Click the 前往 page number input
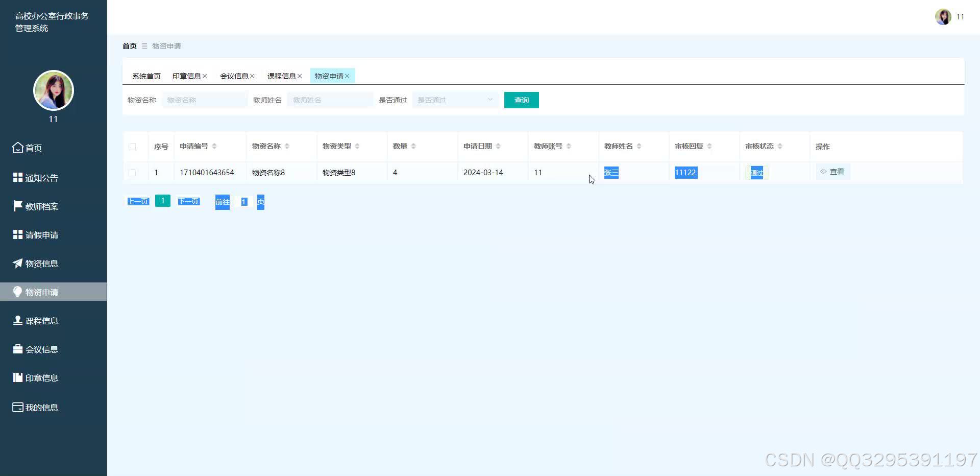 244,202
